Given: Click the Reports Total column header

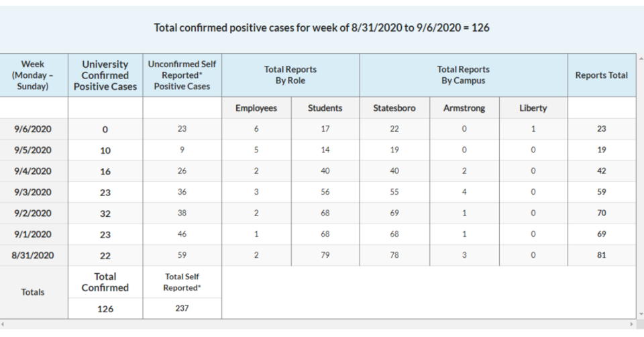Looking at the screenshot, I should click(x=601, y=75).
